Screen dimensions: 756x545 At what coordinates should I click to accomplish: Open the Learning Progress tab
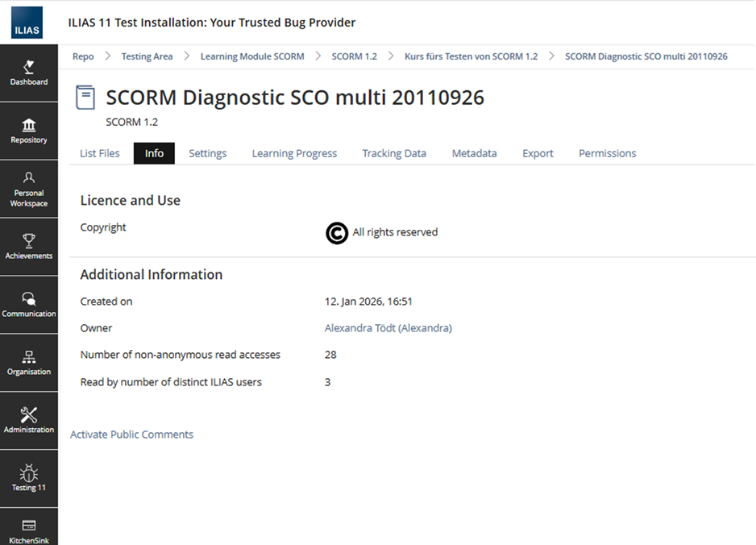tap(295, 153)
